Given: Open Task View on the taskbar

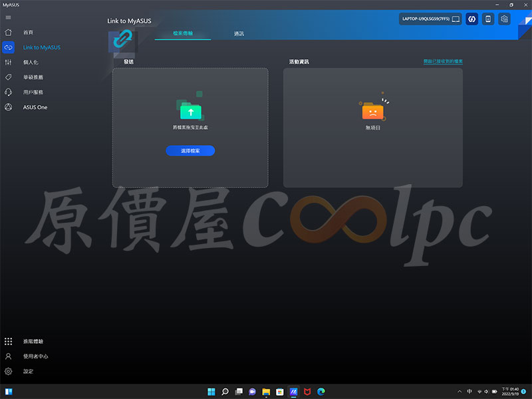Looking at the screenshot, I should click(239, 392).
